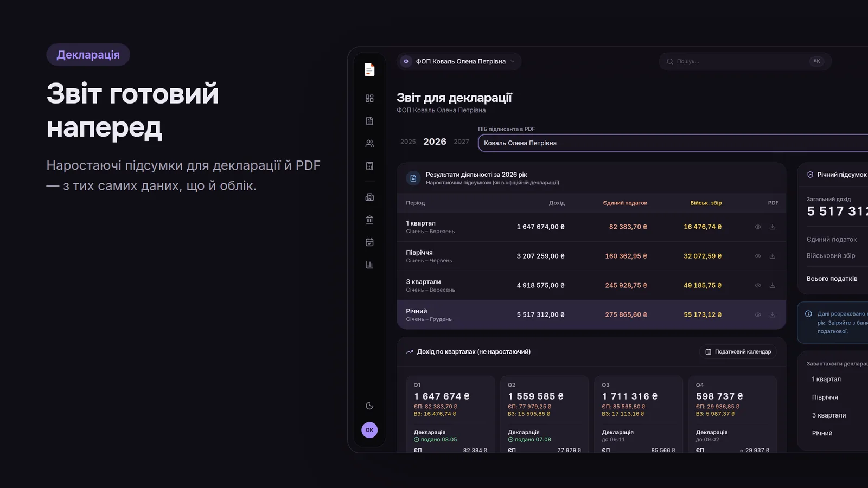Preview PDF with eye icon for Річний
The height and width of the screenshot is (488, 868).
[758, 314]
